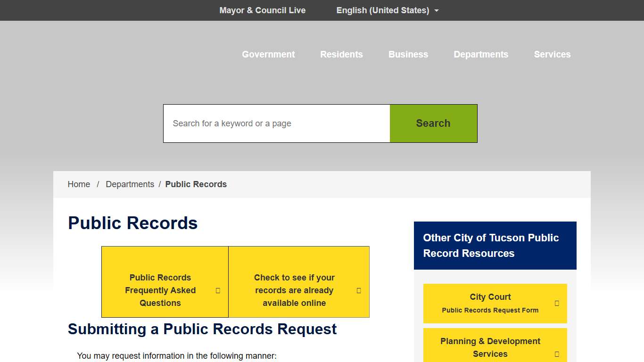Open the Government navigation menu
Image resolution: width=644 pixels, height=362 pixels.
coord(268,54)
